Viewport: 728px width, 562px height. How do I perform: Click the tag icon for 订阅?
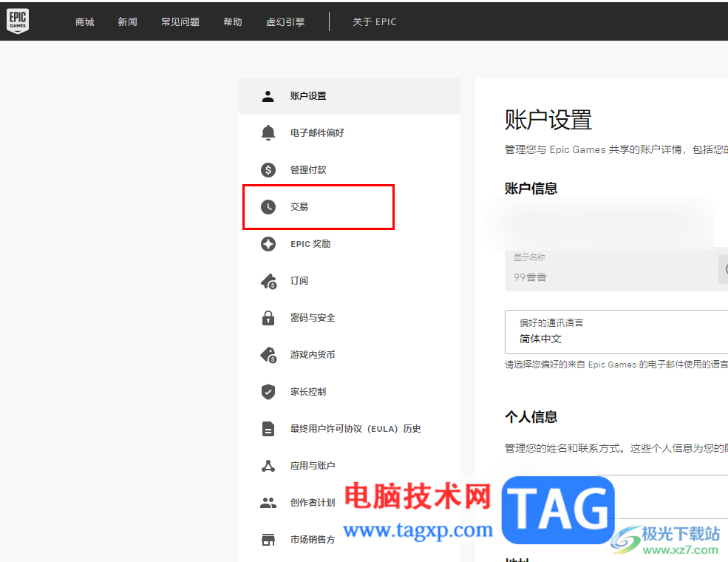[x=268, y=281]
